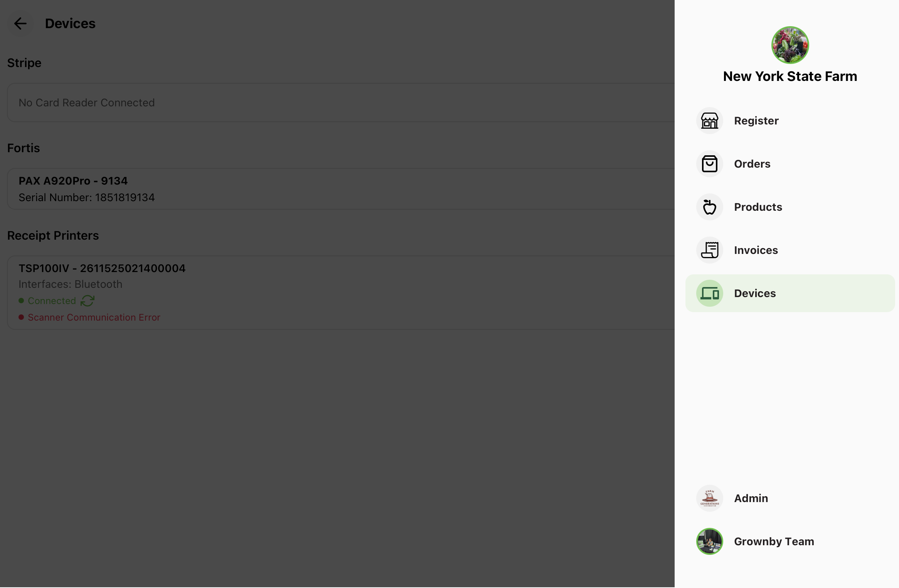The height and width of the screenshot is (588, 899).
Task: Go to the Products menu entry
Action: pos(790,207)
